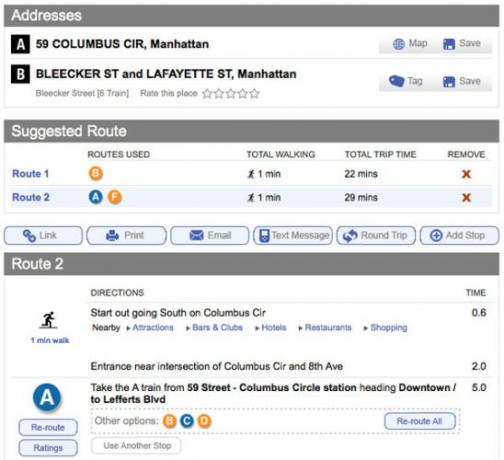Image resolution: width=504 pixels, height=460 pixels.
Task: Choose the D train under Other options
Action: pyautogui.click(x=204, y=421)
